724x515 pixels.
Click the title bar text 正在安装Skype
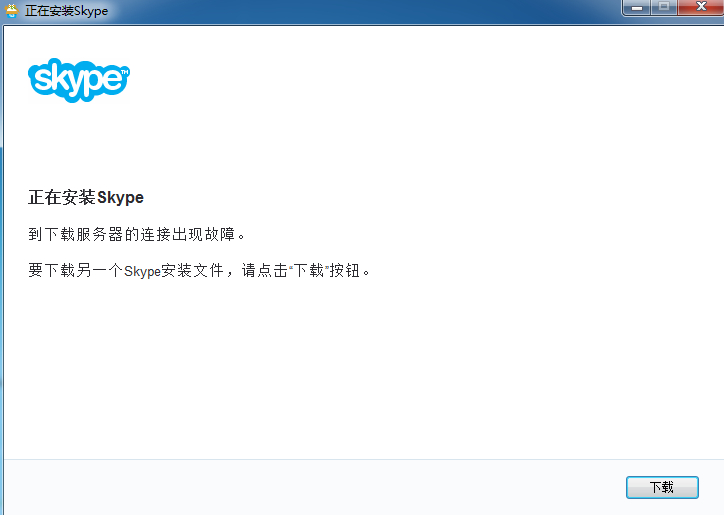[x=66, y=10]
